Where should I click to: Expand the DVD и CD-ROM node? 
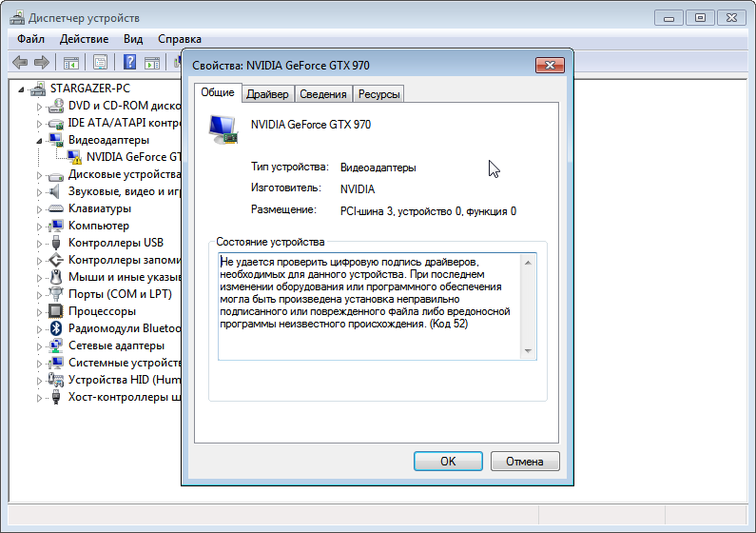point(40,107)
